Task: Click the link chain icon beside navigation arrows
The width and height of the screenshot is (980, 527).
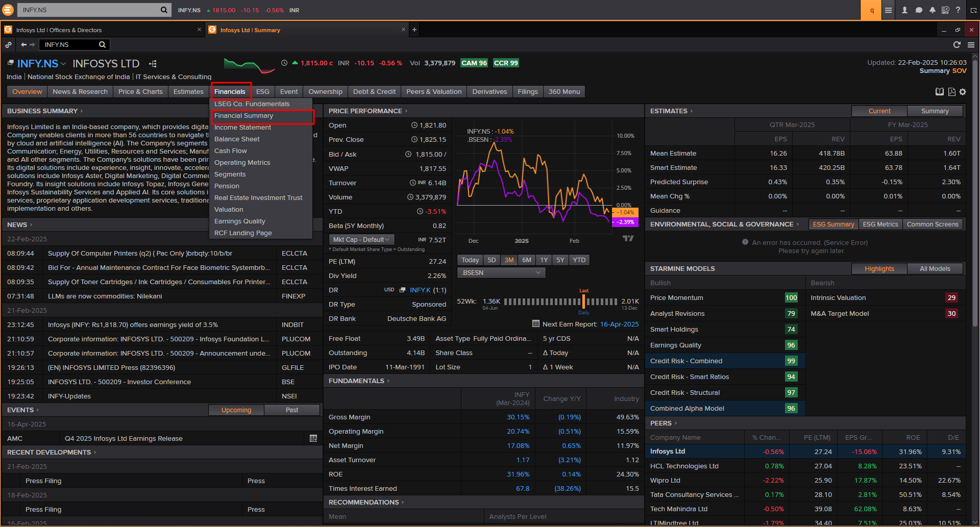Action: [9, 45]
